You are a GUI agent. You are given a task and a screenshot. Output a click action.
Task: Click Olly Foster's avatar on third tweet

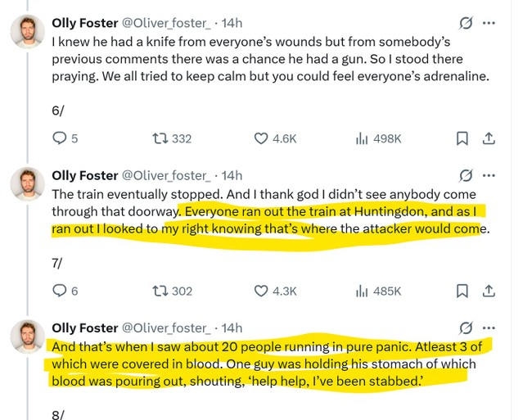(27, 337)
